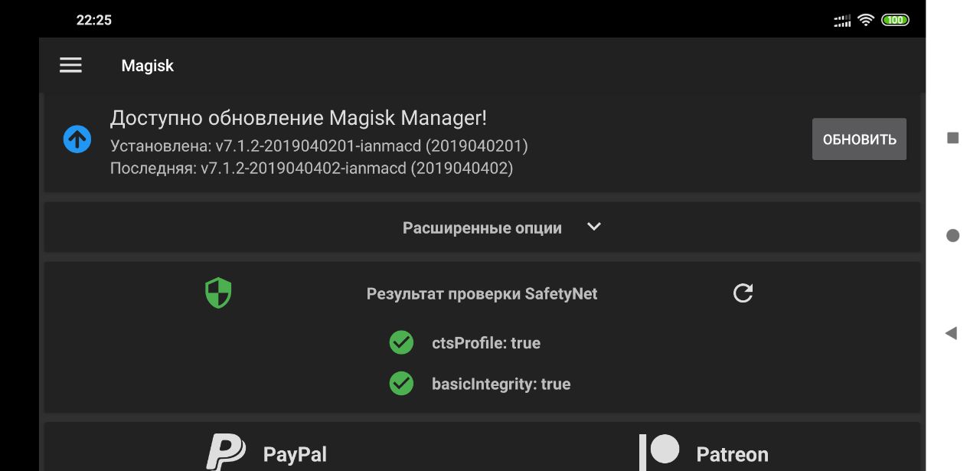Tap the Доступно обновление Magisk Manager heading

[x=299, y=118]
